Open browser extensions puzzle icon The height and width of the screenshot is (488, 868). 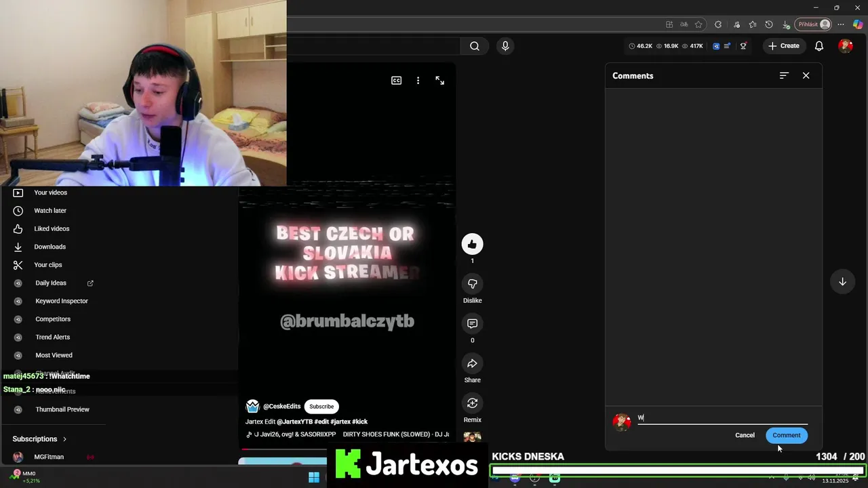[718, 24]
